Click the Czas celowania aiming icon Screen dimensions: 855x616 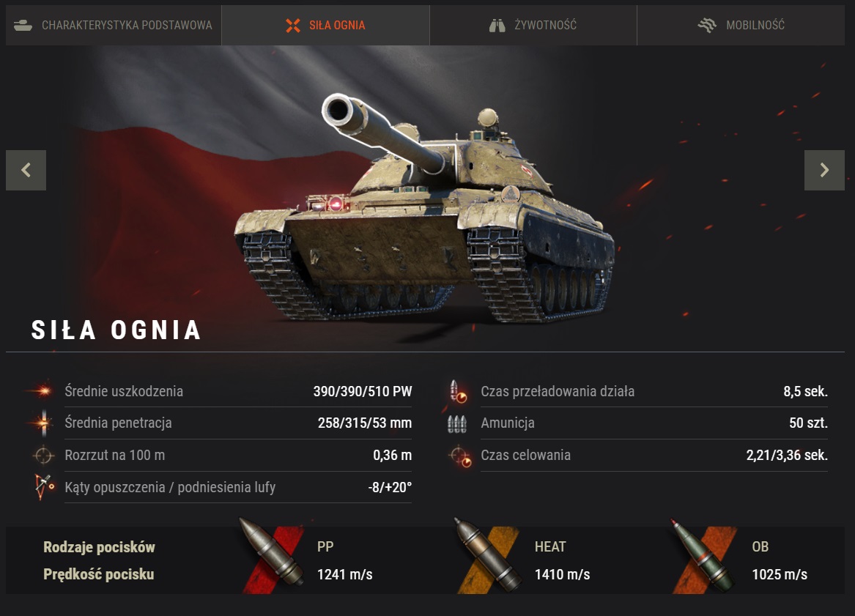click(x=459, y=456)
